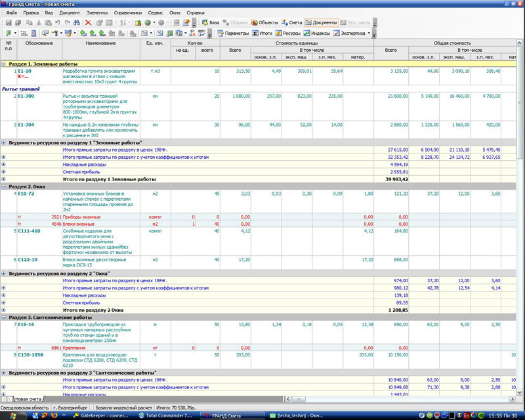Open the Экспертиза dropdown arrow
525x420 pixels.
coord(369,33)
